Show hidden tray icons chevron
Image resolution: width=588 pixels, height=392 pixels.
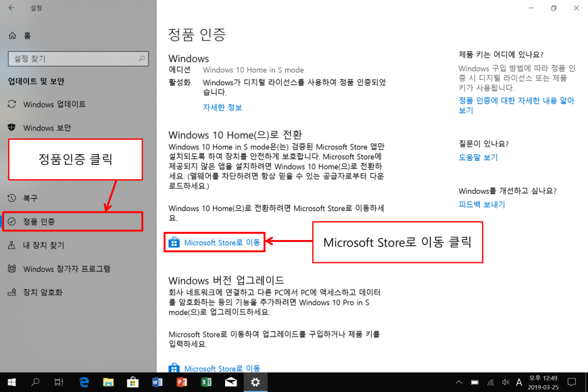pos(459,383)
